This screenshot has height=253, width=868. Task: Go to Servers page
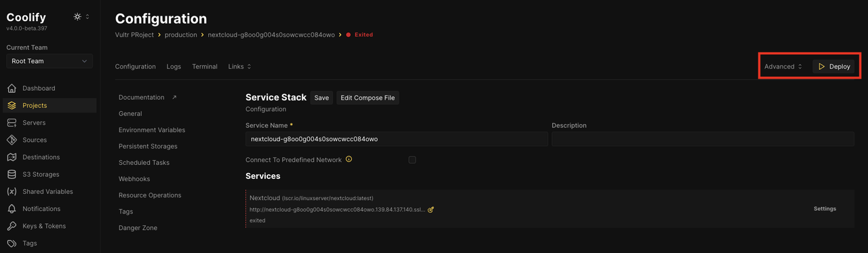click(x=34, y=123)
